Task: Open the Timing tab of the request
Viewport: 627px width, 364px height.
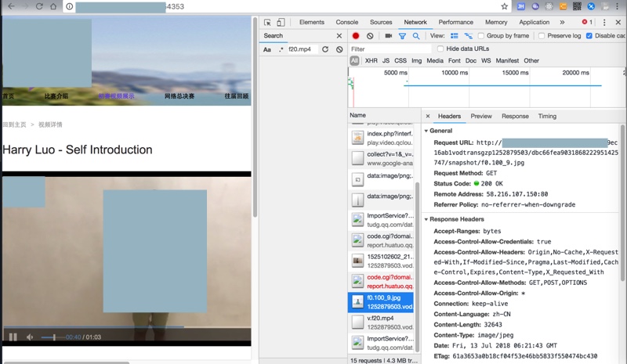Action: pos(547,116)
